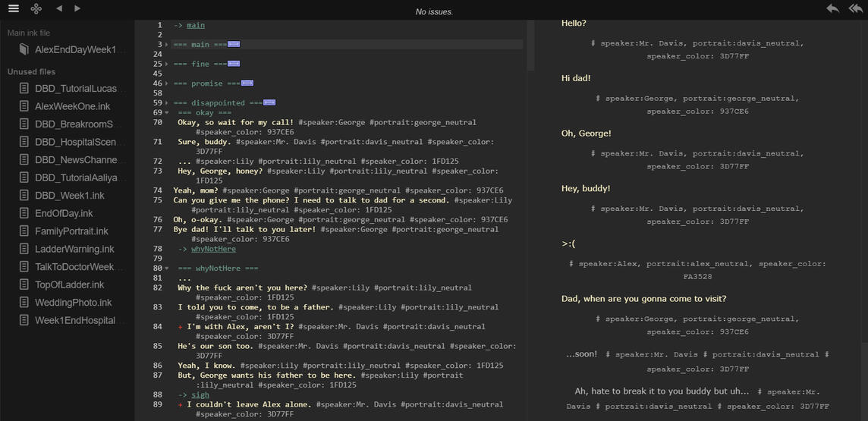Click the document icon beside AlexWeekOne.ink
Viewport: 868px width, 421px height.
(24, 106)
